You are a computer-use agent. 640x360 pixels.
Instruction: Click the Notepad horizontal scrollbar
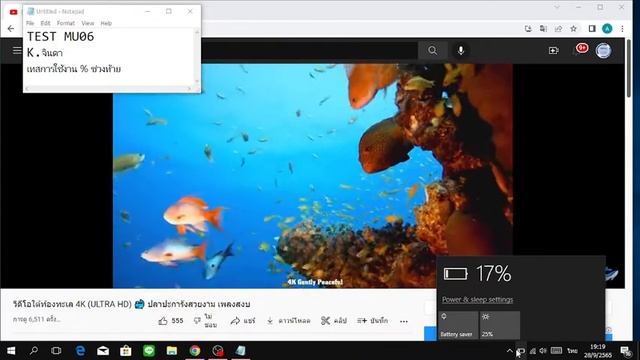109,88
